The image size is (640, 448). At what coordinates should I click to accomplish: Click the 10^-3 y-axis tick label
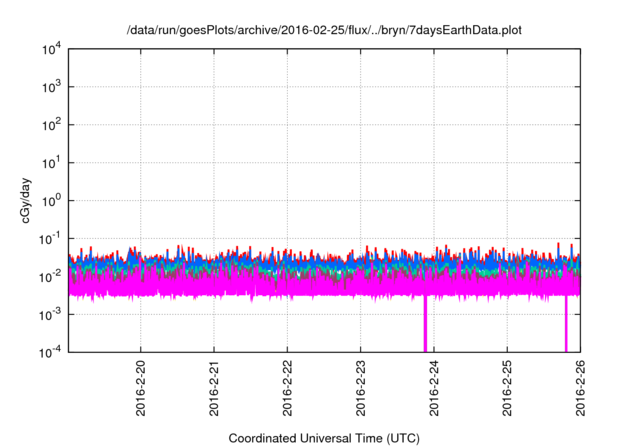[50, 314]
